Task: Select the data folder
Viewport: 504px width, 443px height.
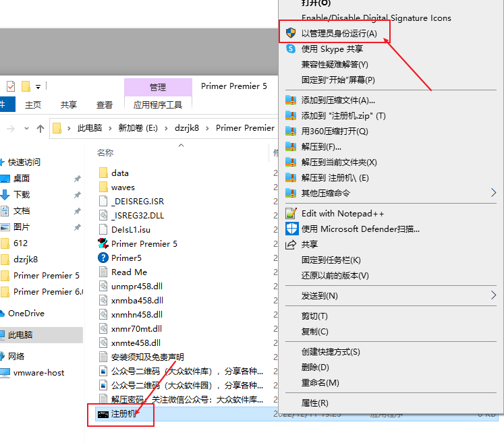Action: [120, 173]
